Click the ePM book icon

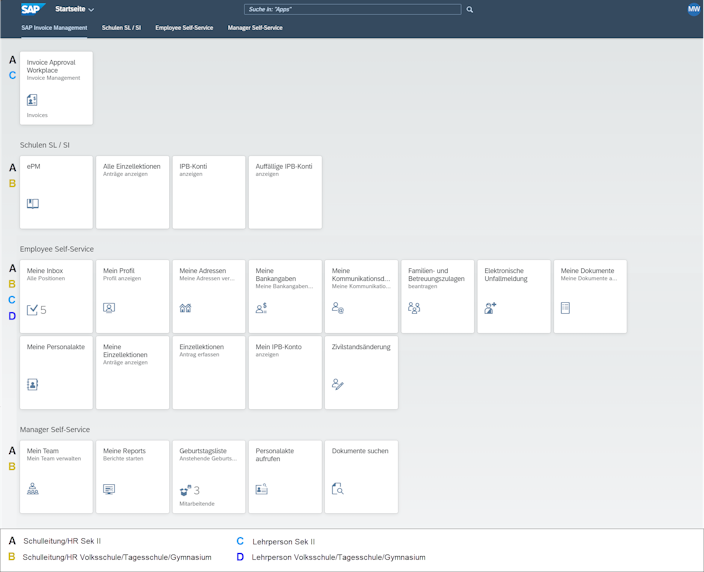coord(33,204)
